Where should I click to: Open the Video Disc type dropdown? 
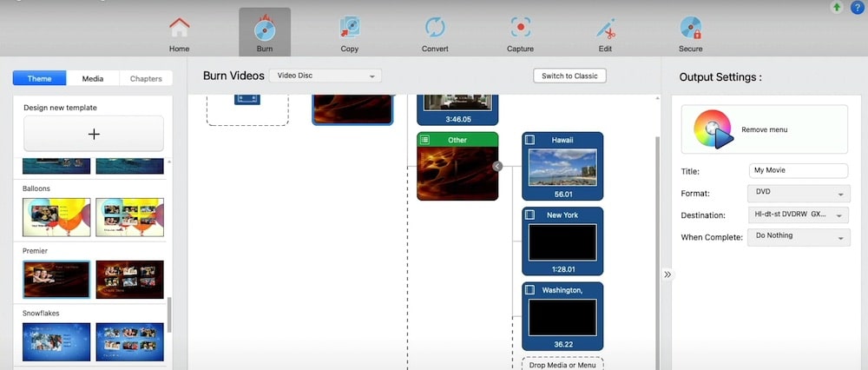coord(325,76)
